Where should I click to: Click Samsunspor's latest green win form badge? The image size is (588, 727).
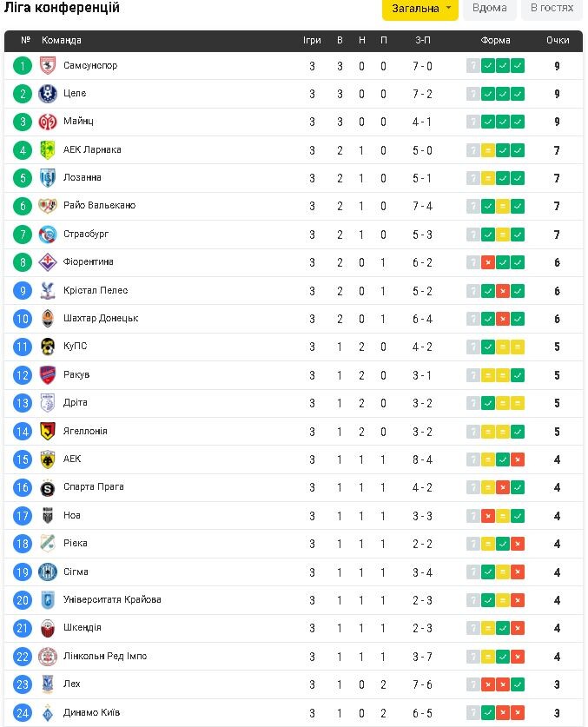(x=518, y=66)
